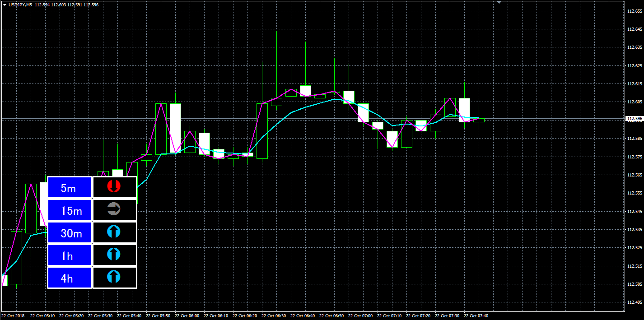Click the 112.495 price scale label
Image resolution: width=644 pixels, height=320 pixels.
[x=635, y=302]
